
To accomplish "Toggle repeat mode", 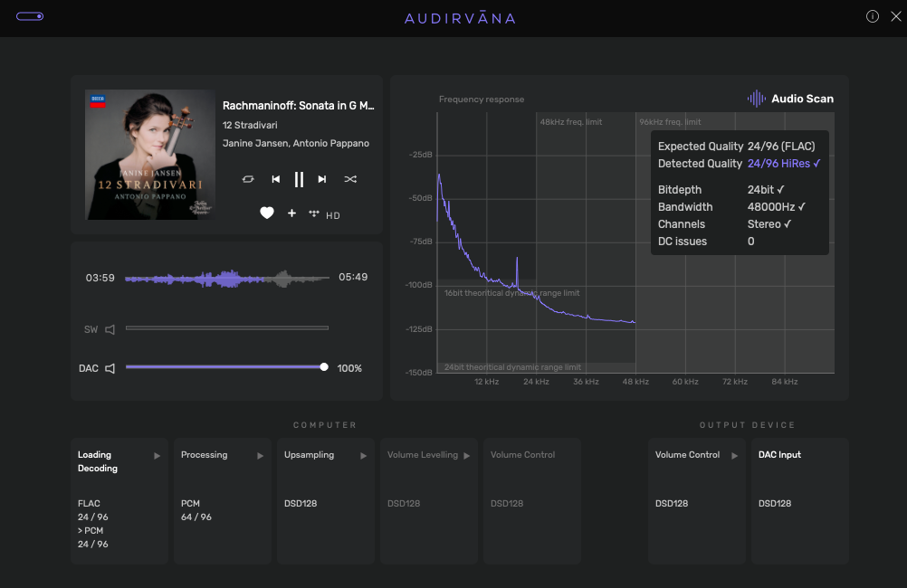I will click(x=248, y=179).
